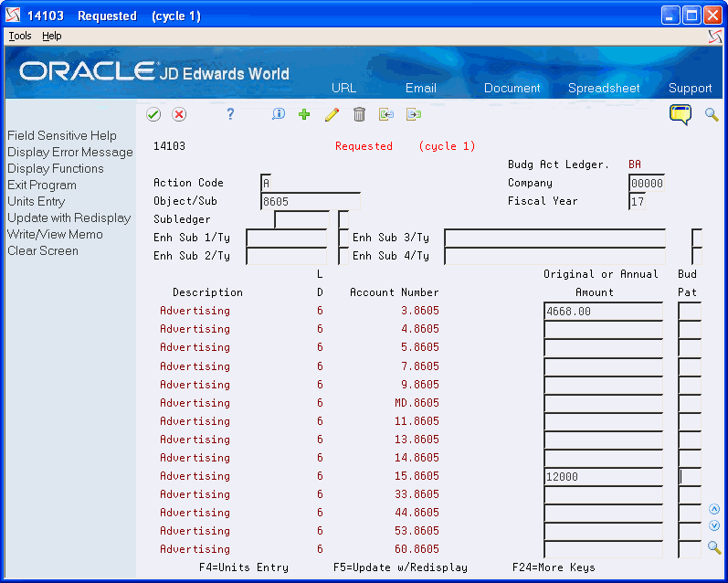
Task: Choose Update with Redisplay in sidebar
Action: point(69,217)
